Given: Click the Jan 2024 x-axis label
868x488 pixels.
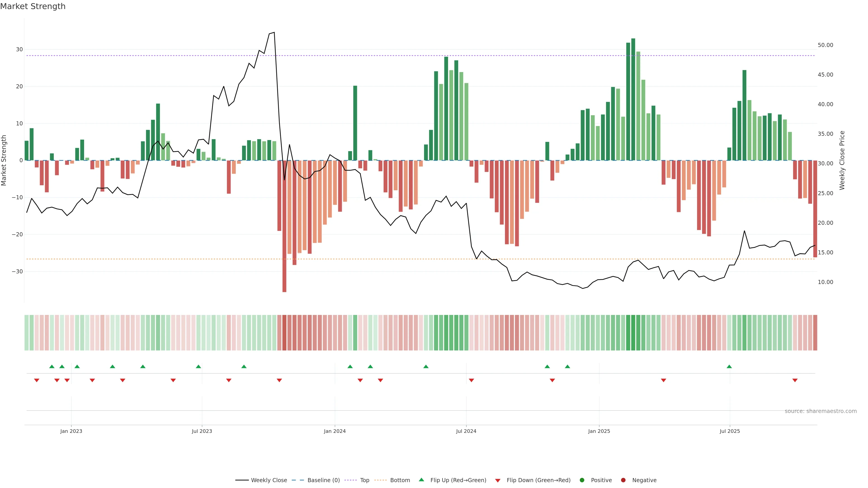Looking at the screenshot, I should [x=335, y=431].
